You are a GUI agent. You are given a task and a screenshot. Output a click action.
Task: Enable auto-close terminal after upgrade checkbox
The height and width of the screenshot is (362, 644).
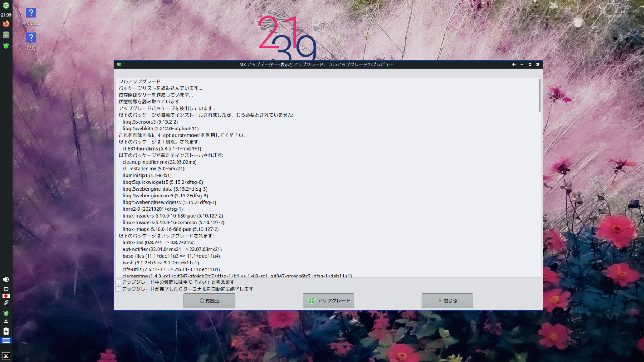(118, 289)
